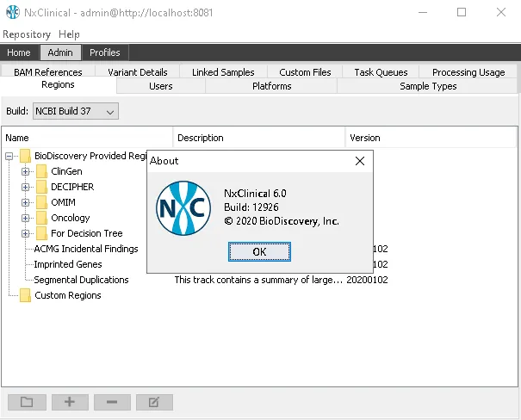Expand the DECIPHER folder node
Image resolution: width=521 pixels, height=420 pixels.
point(25,187)
